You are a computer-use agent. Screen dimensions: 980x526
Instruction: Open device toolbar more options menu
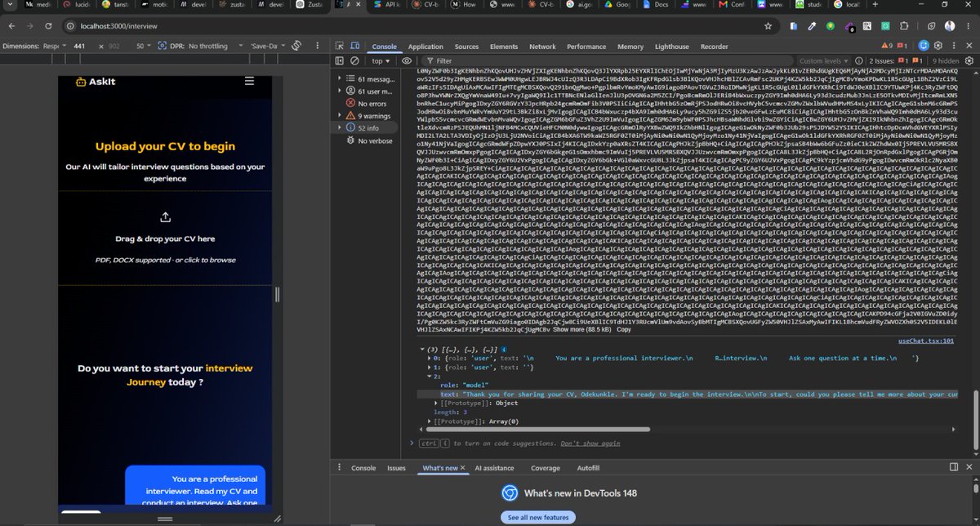coord(317,47)
